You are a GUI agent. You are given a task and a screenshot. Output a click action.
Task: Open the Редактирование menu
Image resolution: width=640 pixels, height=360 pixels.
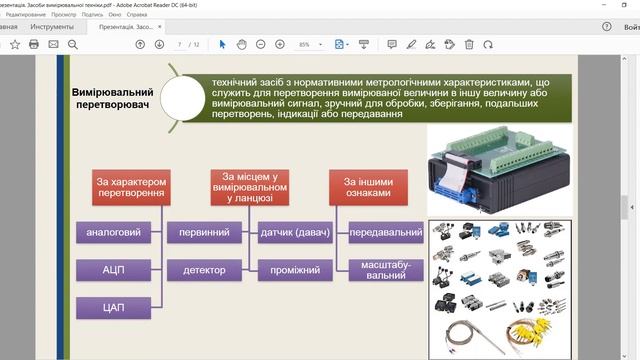(x=26, y=14)
